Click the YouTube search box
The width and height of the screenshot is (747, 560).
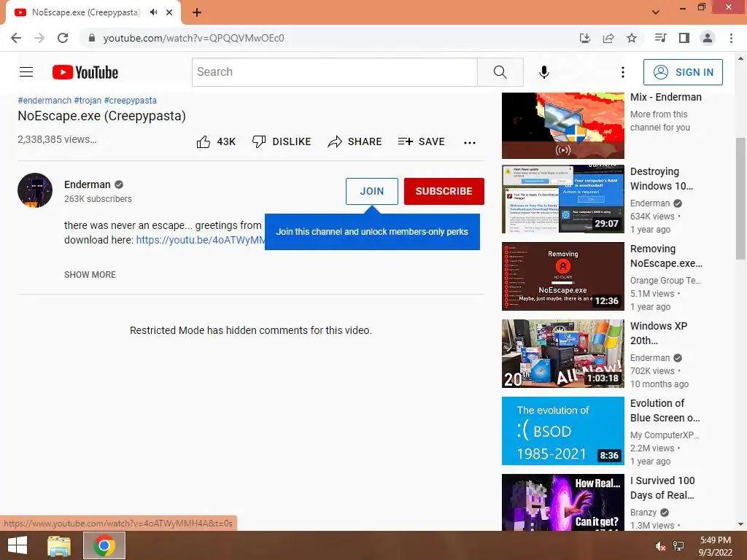[334, 72]
